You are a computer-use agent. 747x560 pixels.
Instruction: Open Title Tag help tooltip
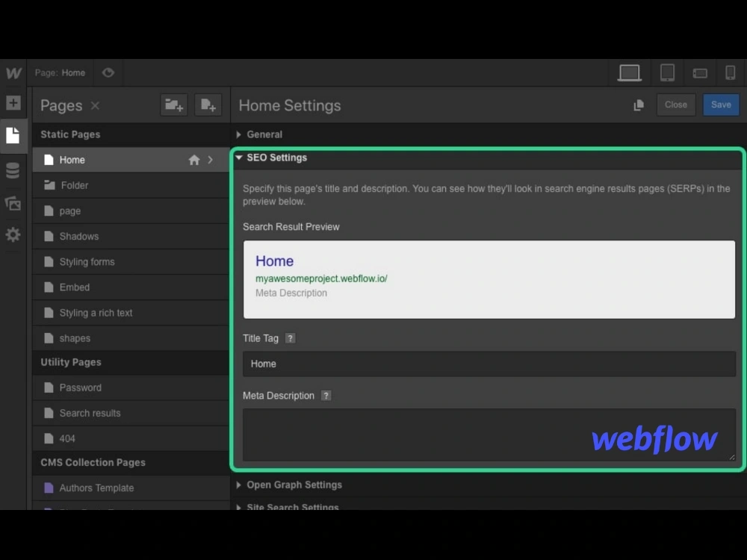[x=290, y=338]
